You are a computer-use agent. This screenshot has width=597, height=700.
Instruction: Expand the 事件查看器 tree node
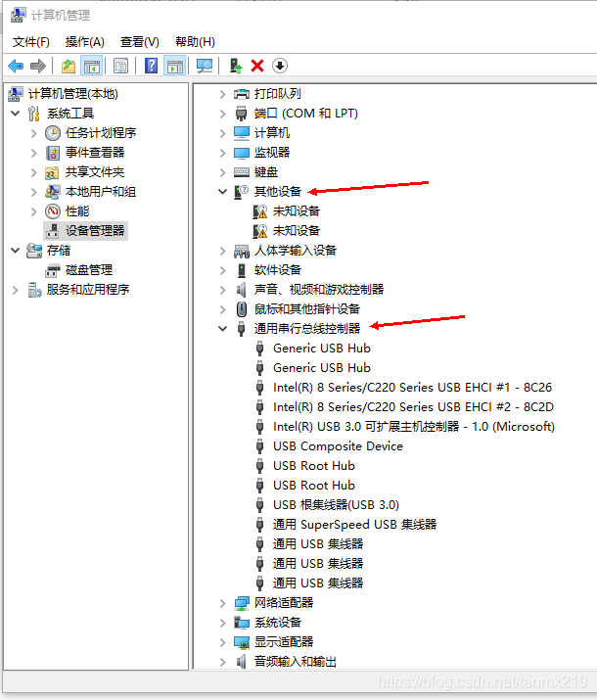34,153
